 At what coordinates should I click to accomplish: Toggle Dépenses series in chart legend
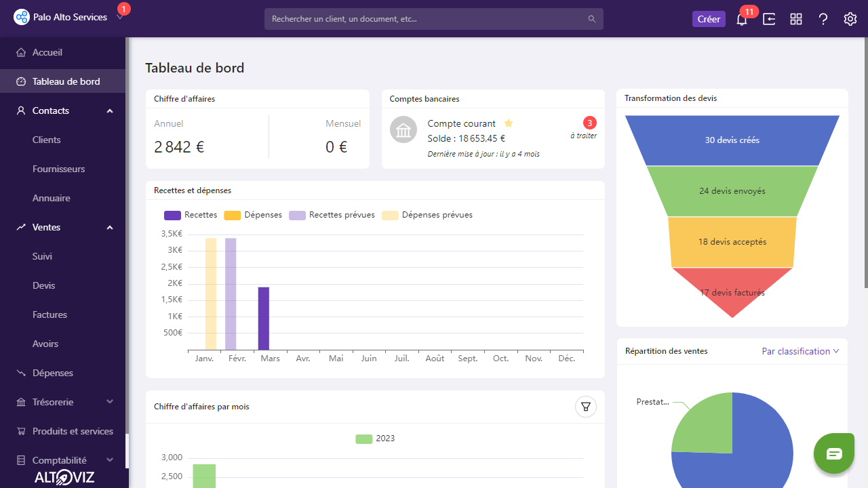tap(253, 215)
